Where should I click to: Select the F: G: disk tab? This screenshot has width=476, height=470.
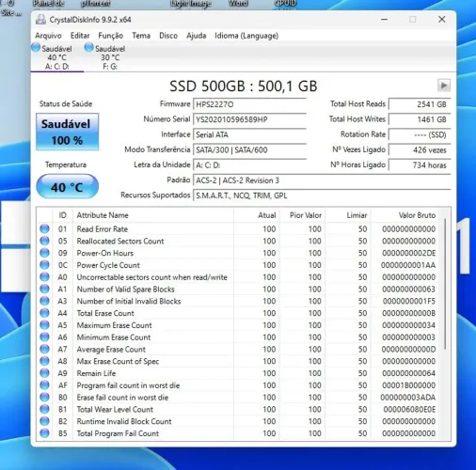110,57
